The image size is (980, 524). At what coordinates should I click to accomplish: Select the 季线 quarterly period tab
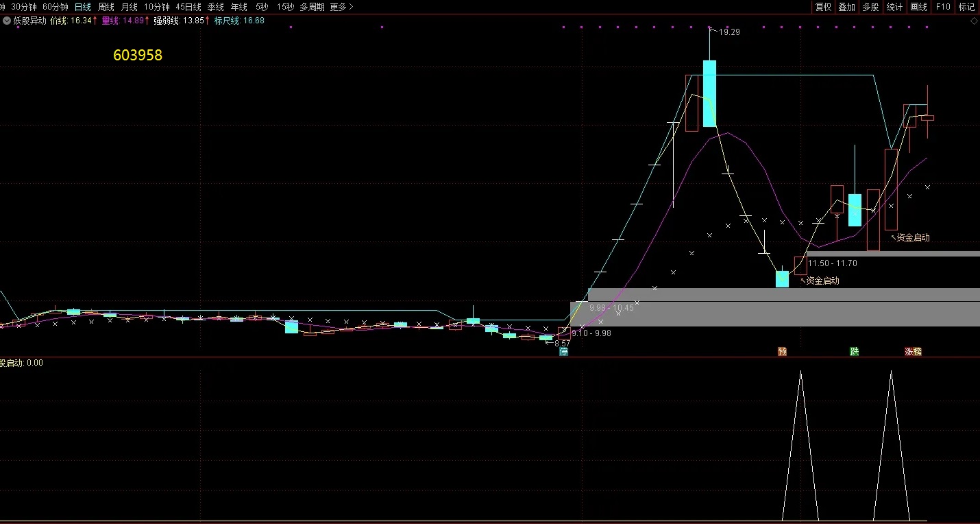click(216, 7)
